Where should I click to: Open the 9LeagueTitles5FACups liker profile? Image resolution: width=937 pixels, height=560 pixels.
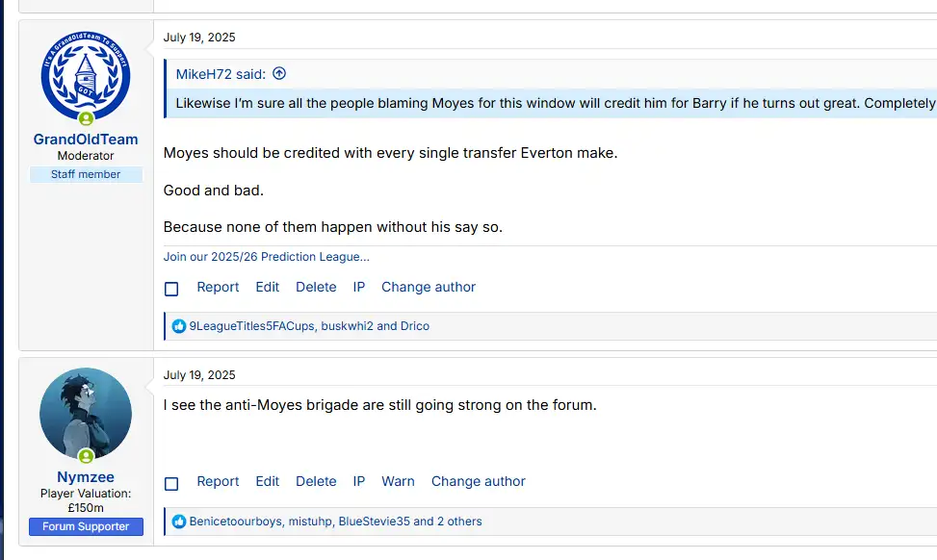250,326
